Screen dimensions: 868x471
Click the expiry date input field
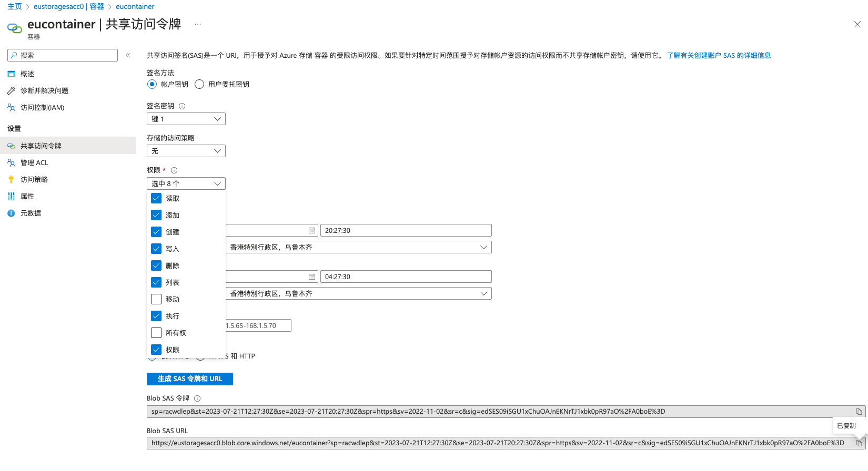(x=272, y=277)
